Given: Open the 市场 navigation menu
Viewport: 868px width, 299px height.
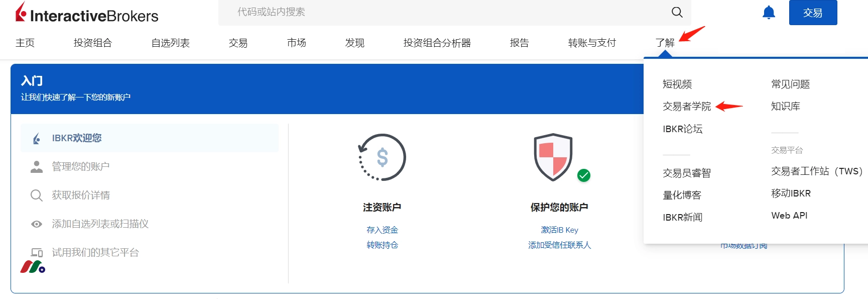Looking at the screenshot, I should [x=297, y=43].
